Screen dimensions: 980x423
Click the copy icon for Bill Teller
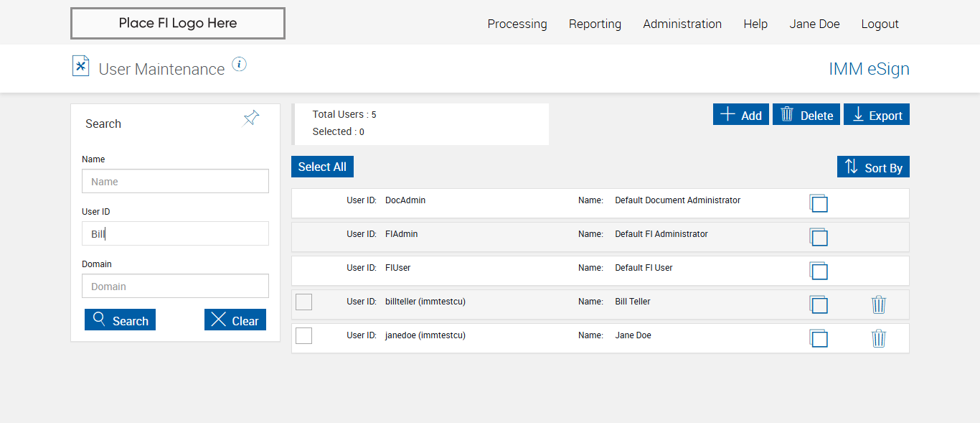(819, 305)
